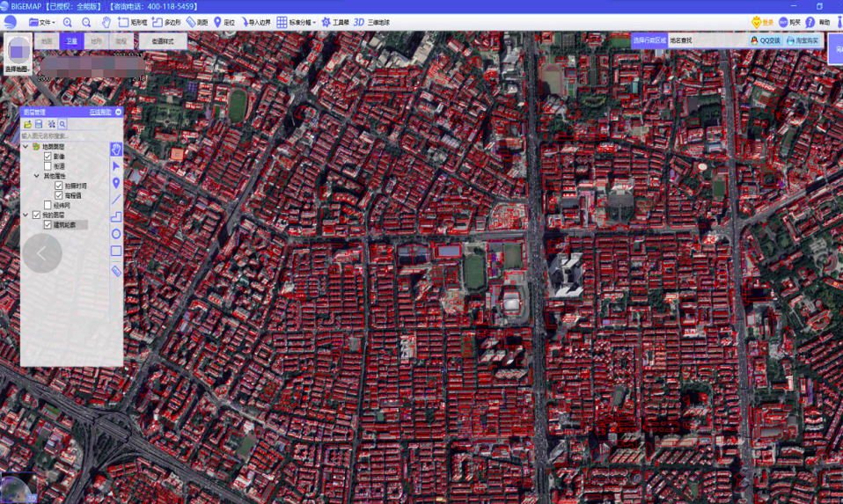The width and height of the screenshot is (843, 504).
Task: Switch to 3D 三维地球 view
Action: click(371, 22)
